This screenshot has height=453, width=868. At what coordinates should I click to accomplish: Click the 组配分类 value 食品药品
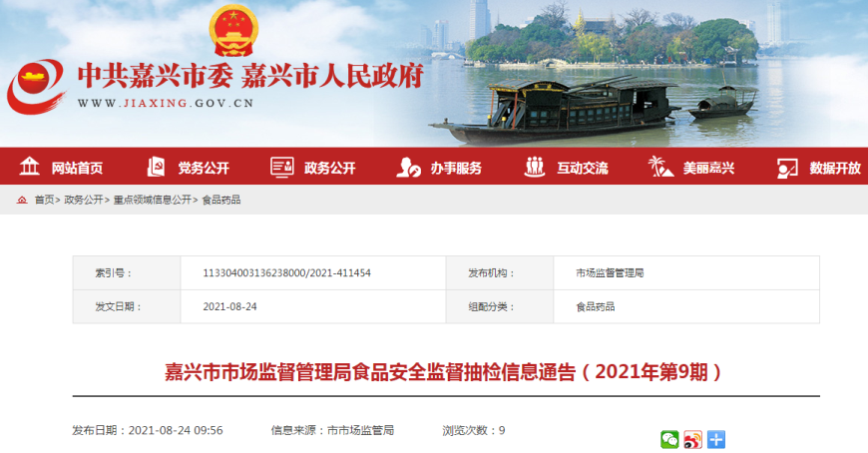[x=595, y=306]
